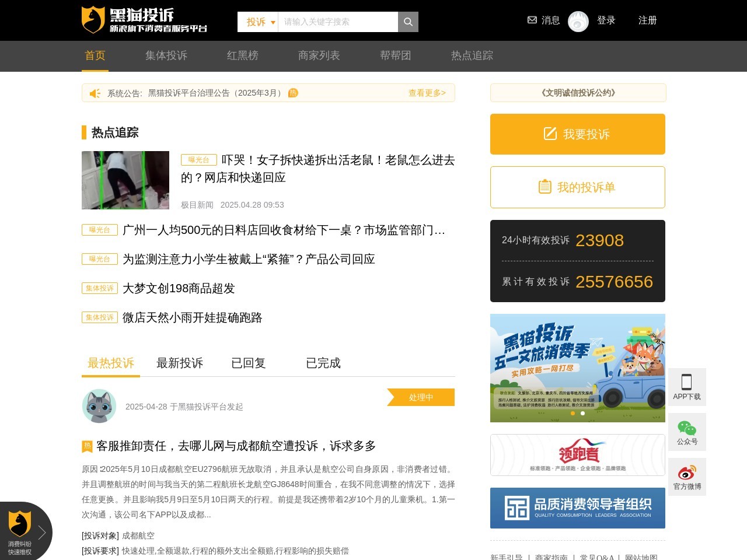Viewport: 747px width, 560px height.
Task: Open 微店天然小雨开娃提确跑路 complaint
Action: [193, 317]
